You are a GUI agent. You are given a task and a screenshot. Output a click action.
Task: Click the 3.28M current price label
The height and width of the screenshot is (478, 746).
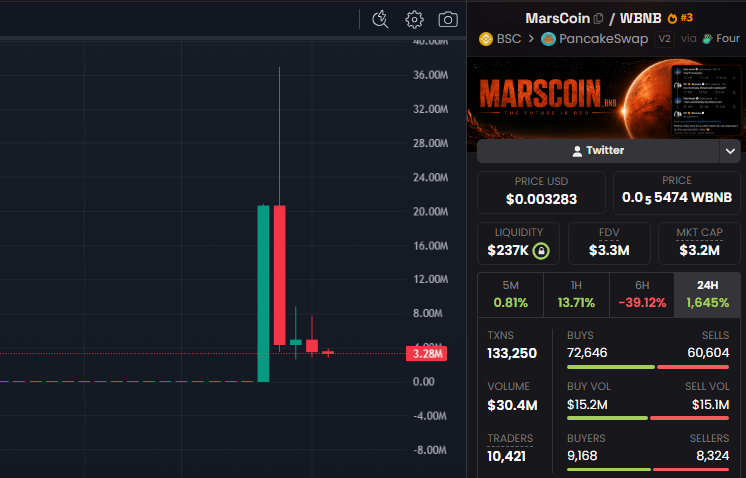pos(426,354)
